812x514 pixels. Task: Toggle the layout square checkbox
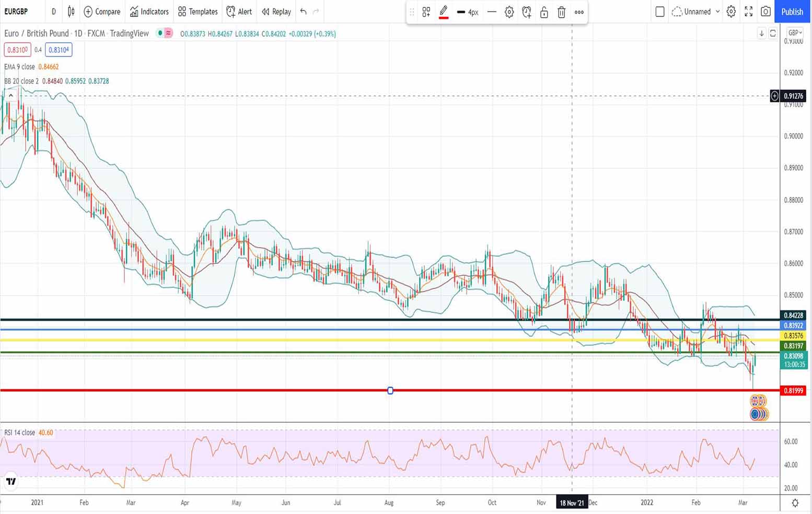660,11
